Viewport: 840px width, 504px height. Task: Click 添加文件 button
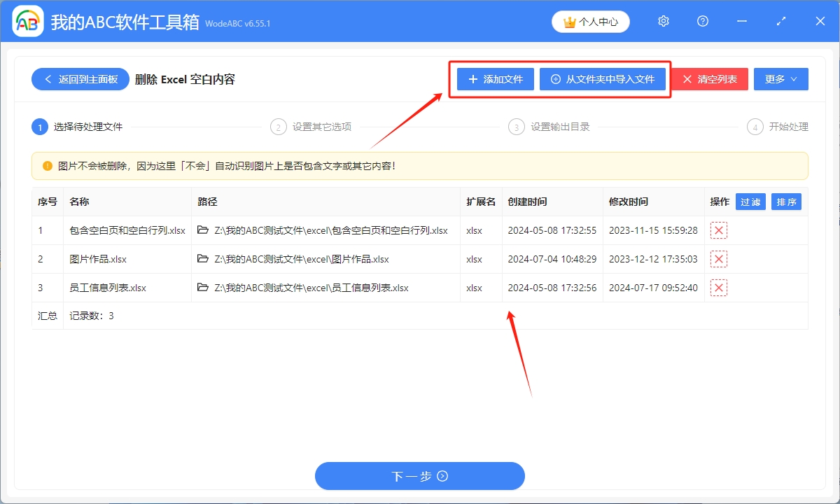click(x=496, y=79)
